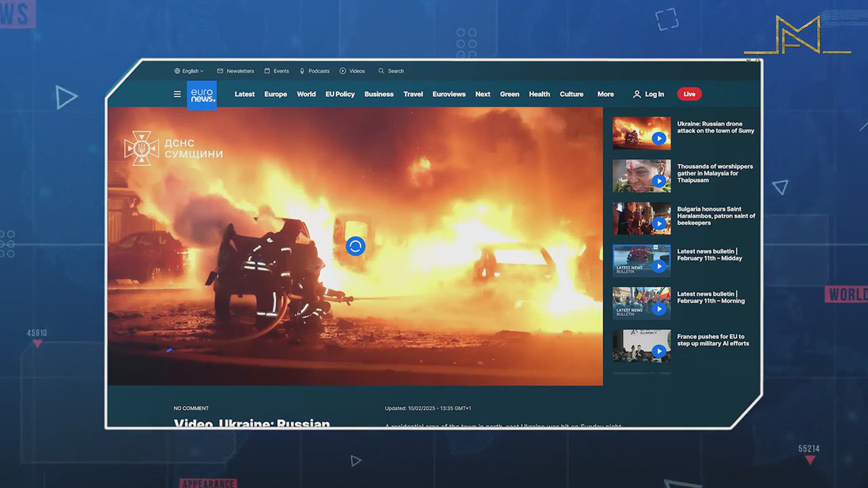Image resolution: width=868 pixels, height=488 pixels.
Task: Expand the English language dropdown
Action: (193, 71)
